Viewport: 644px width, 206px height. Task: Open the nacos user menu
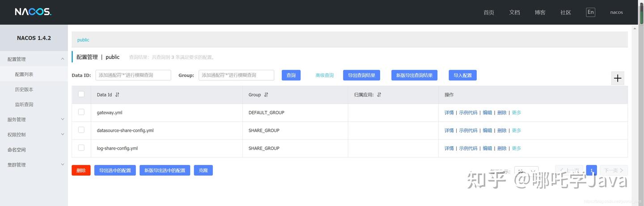pos(617,12)
